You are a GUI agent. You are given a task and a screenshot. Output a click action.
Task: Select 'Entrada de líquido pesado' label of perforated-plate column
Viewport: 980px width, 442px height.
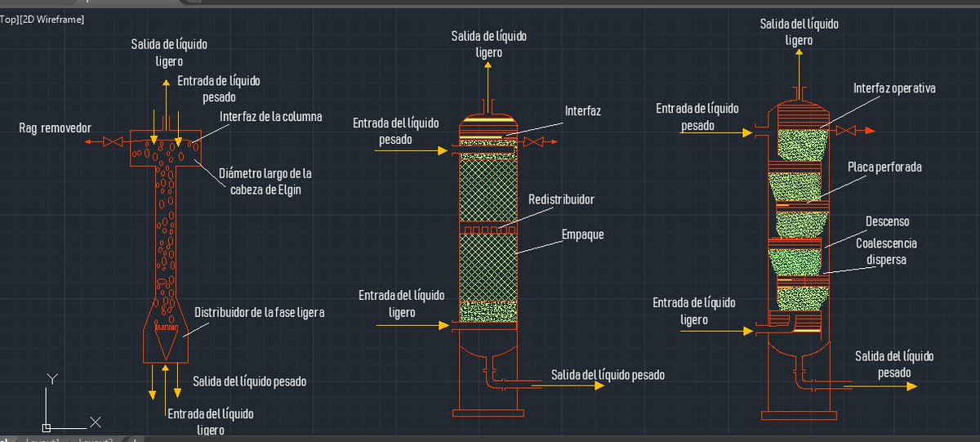(697, 118)
